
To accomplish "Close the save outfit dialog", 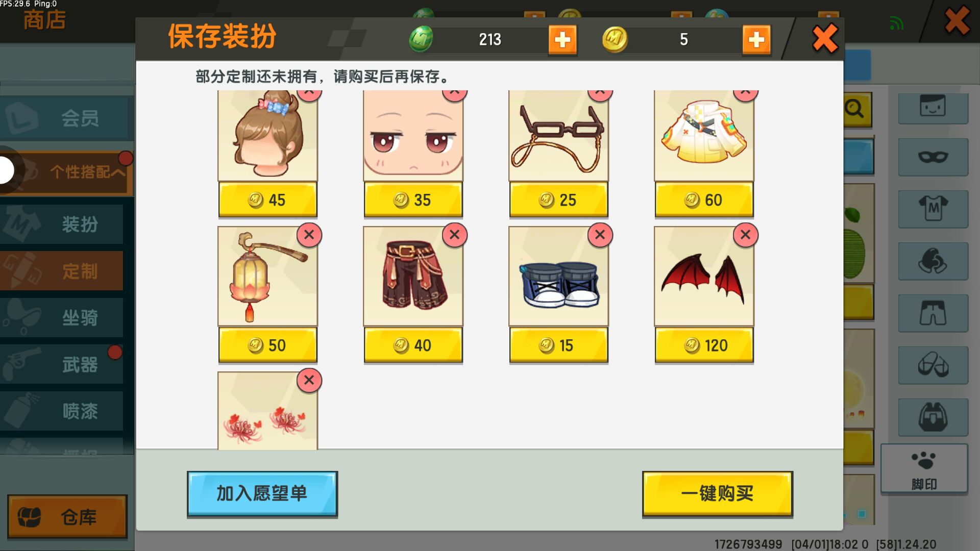I will pos(825,39).
